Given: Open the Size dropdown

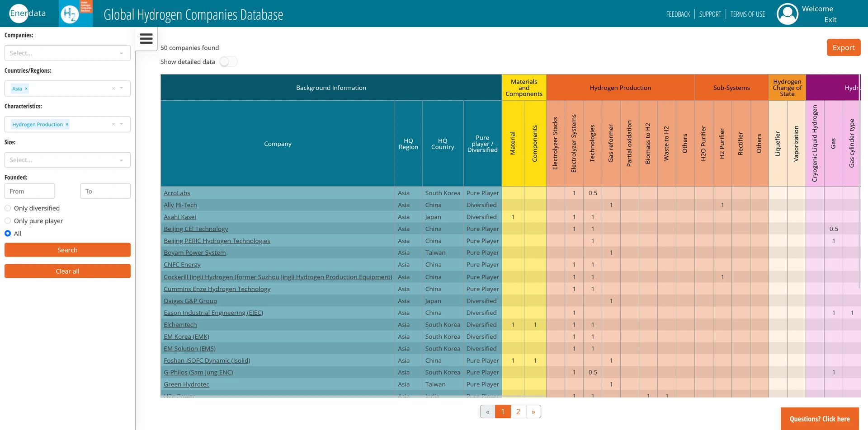Looking at the screenshot, I should [67, 160].
